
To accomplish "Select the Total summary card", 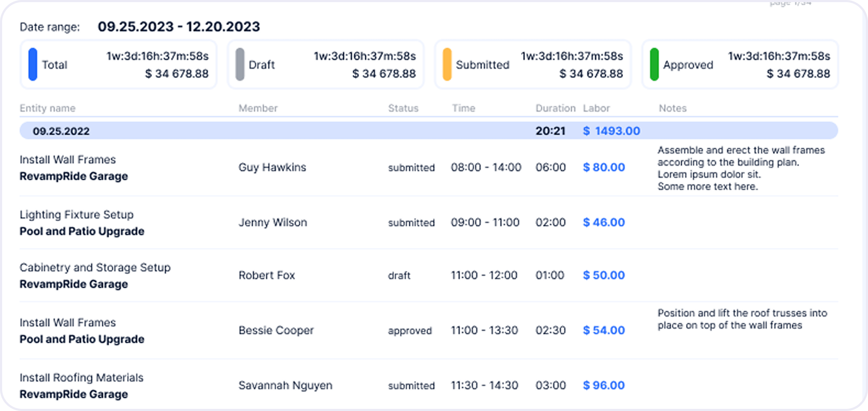I will coord(119,64).
